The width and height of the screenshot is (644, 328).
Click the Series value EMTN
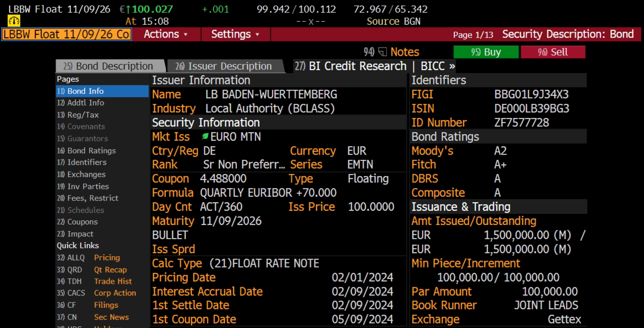pyautogui.click(x=360, y=165)
